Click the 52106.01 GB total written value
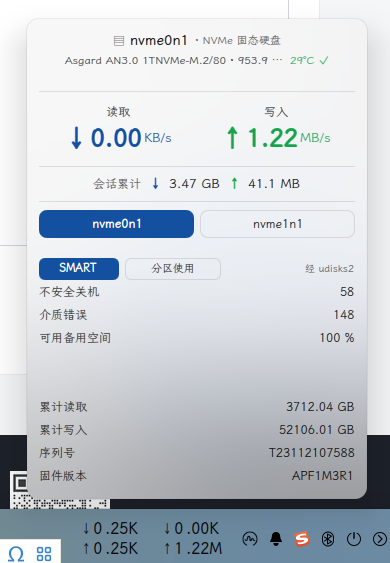This screenshot has width=390, height=563. (317, 430)
